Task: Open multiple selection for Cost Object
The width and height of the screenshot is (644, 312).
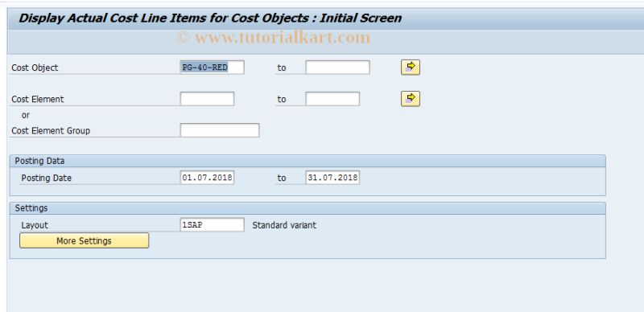Action: tap(411, 68)
